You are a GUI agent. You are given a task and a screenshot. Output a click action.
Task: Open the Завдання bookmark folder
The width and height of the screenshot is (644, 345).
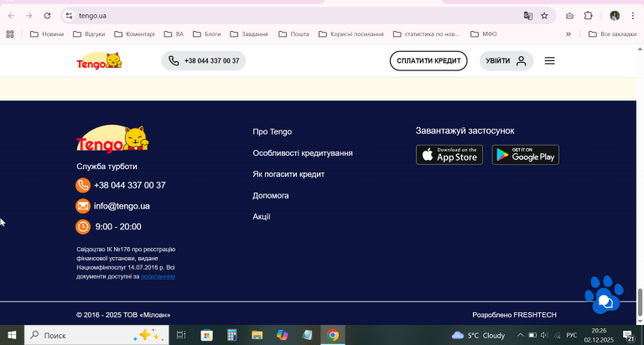(249, 34)
